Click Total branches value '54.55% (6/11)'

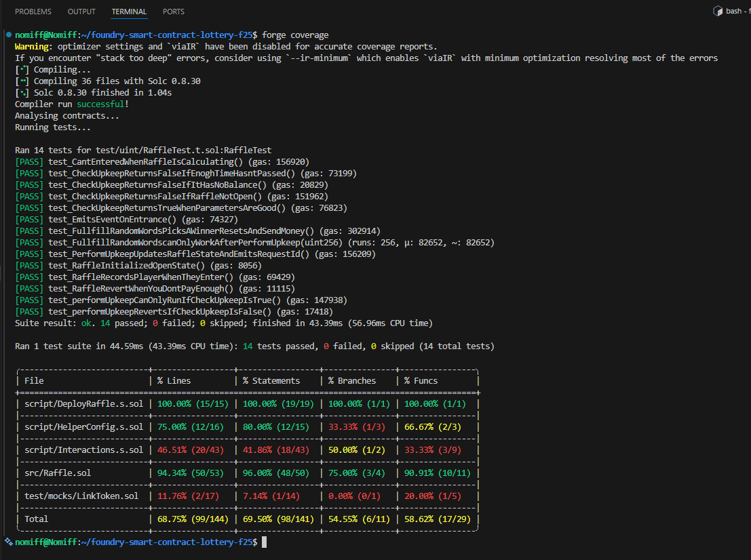pyautogui.click(x=359, y=519)
